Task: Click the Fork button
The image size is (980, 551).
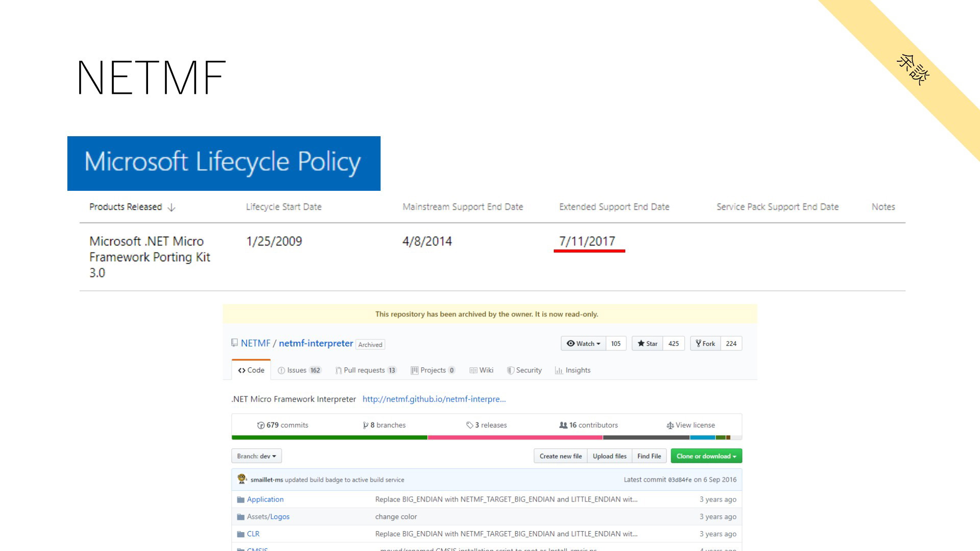Action: point(705,343)
